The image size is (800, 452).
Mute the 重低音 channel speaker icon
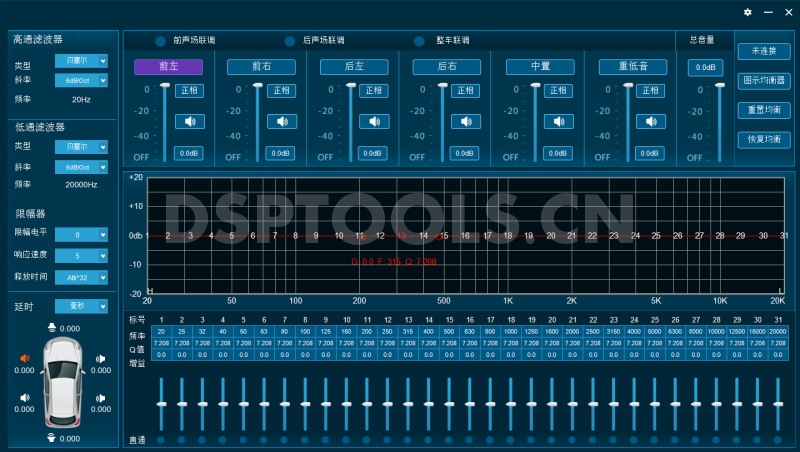point(651,121)
